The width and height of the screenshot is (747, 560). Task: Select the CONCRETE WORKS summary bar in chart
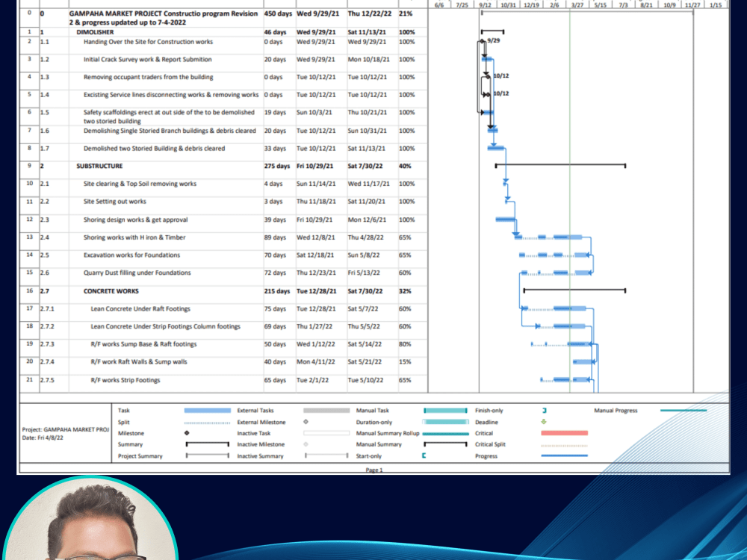pyautogui.click(x=574, y=290)
